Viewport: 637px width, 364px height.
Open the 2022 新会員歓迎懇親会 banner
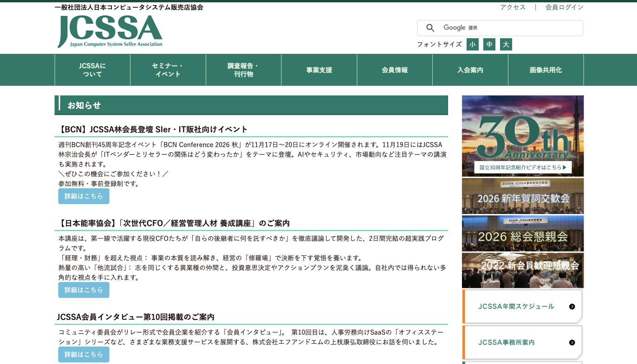click(523, 270)
